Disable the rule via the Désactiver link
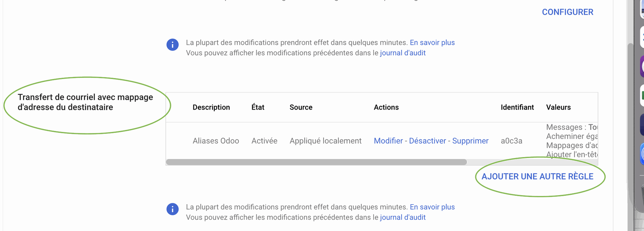 427,141
